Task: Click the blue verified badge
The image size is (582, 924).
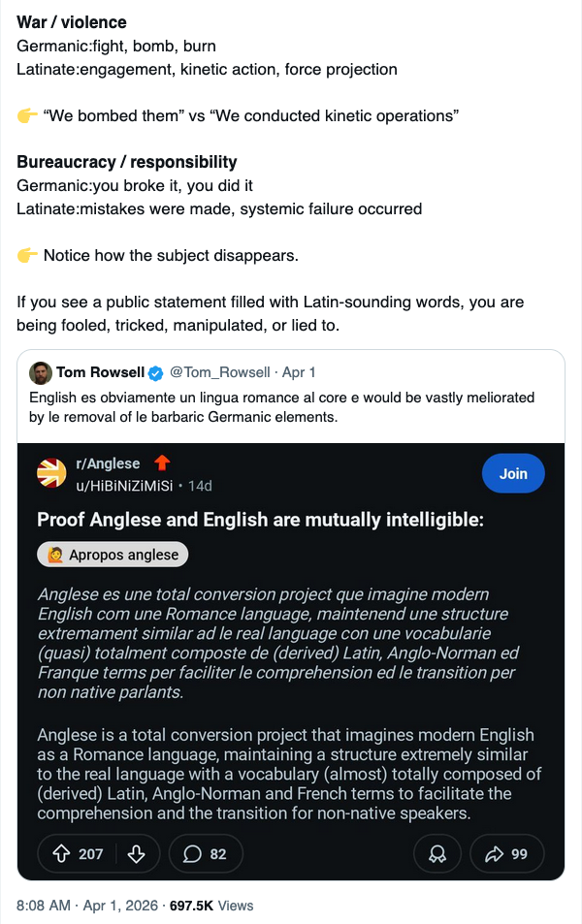Action: click(156, 373)
